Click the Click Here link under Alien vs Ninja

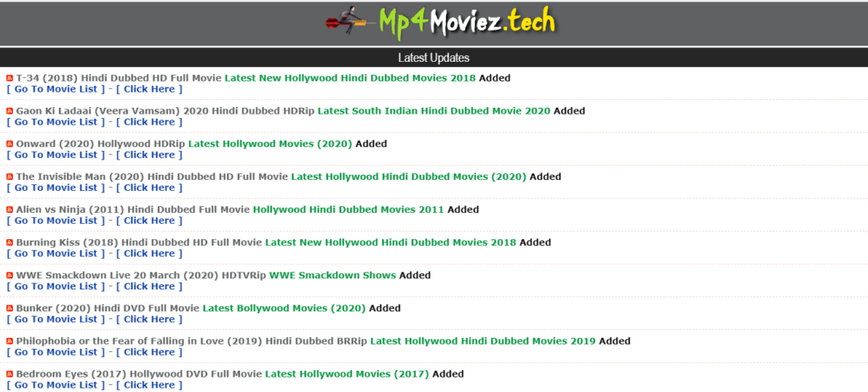[149, 221]
